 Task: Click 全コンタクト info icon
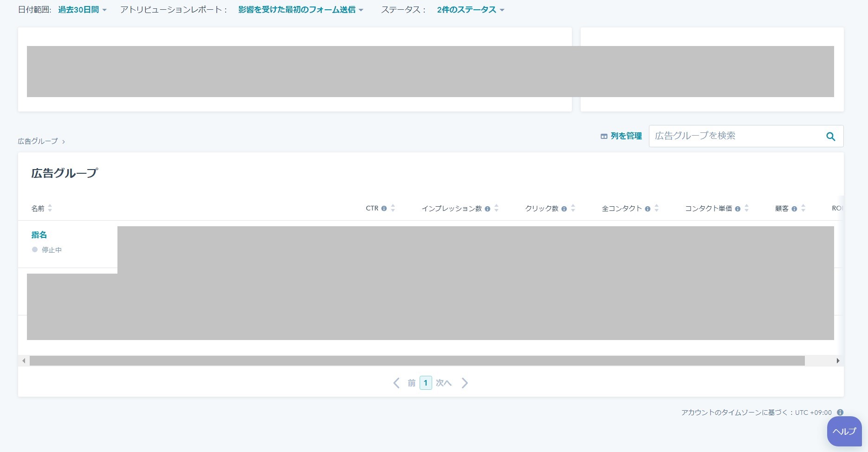pyautogui.click(x=648, y=209)
